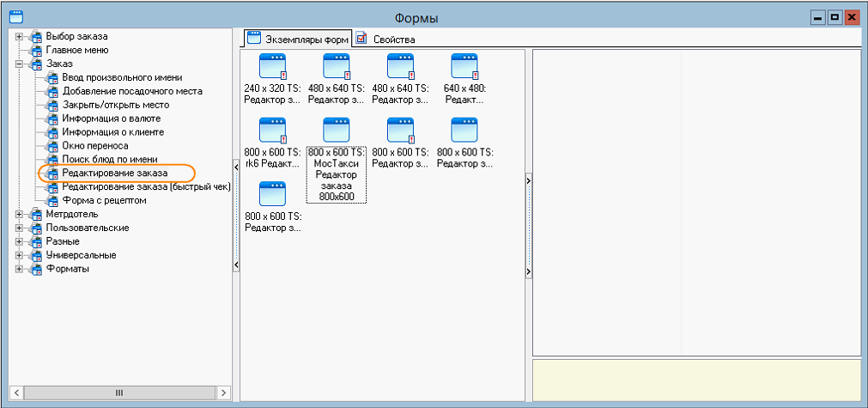Click the Главное меню folder icon in tree
This screenshot has width=868, height=408.
pyautogui.click(x=35, y=50)
